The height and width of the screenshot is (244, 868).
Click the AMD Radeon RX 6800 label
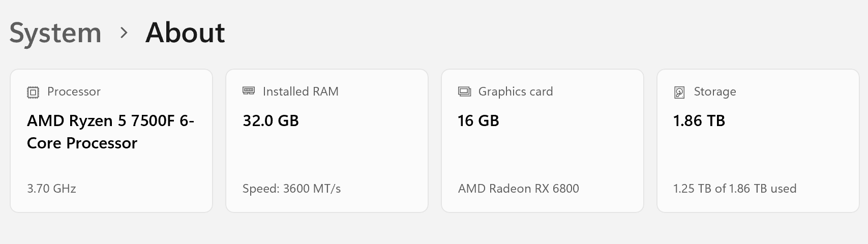click(519, 189)
